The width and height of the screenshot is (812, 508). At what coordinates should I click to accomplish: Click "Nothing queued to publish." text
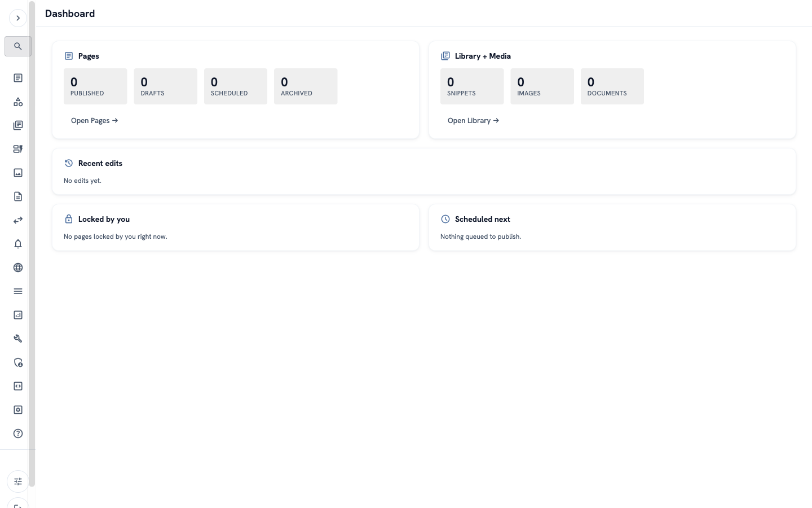(x=480, y=237)
